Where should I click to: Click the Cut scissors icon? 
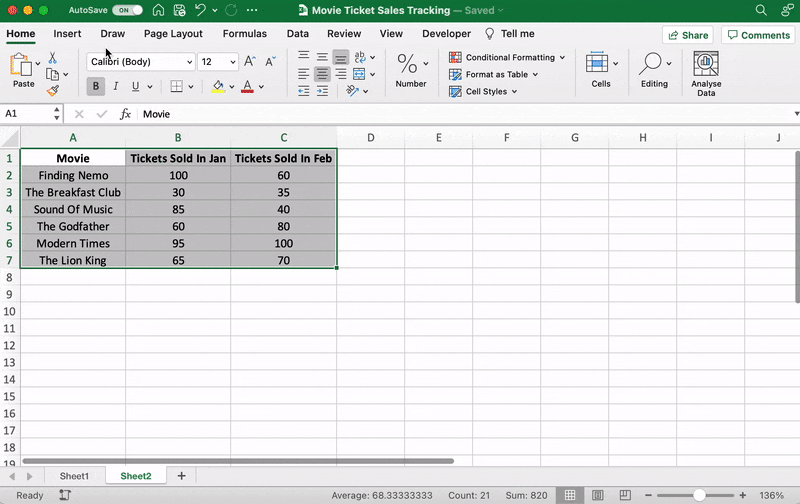click(52, 58)
